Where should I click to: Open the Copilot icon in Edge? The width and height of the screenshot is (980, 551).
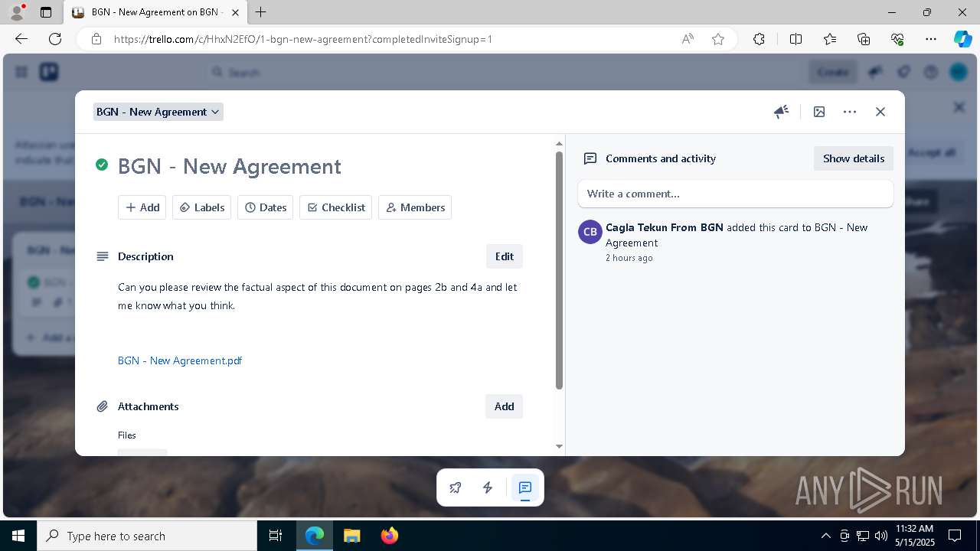point(962,39)
